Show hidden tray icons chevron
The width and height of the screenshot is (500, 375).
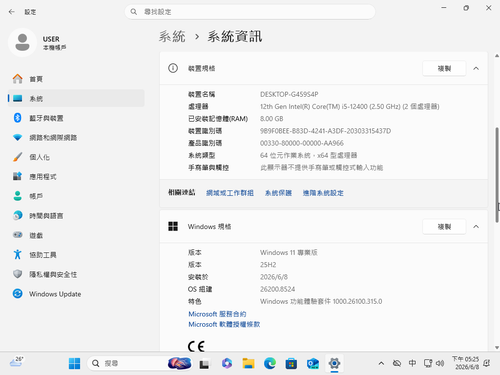coord(381,363)
